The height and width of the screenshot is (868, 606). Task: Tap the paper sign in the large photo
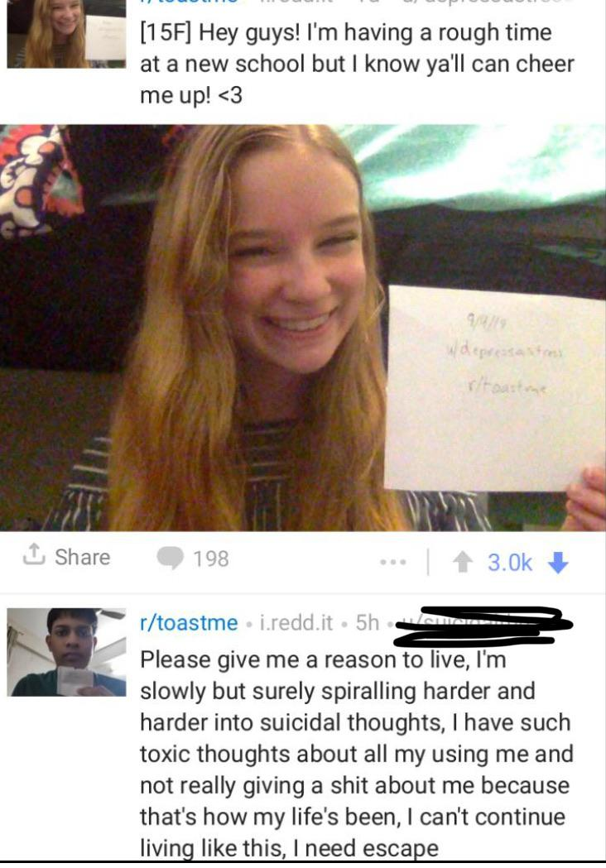point(495,388)
